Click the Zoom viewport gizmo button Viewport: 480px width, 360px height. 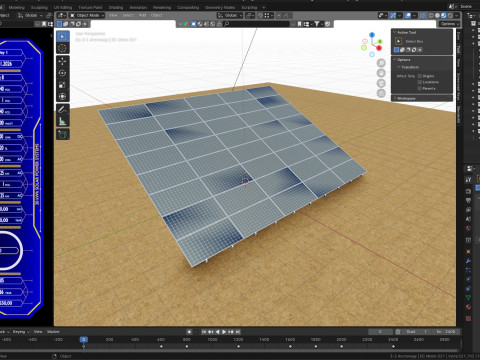[x=381, y=63]
